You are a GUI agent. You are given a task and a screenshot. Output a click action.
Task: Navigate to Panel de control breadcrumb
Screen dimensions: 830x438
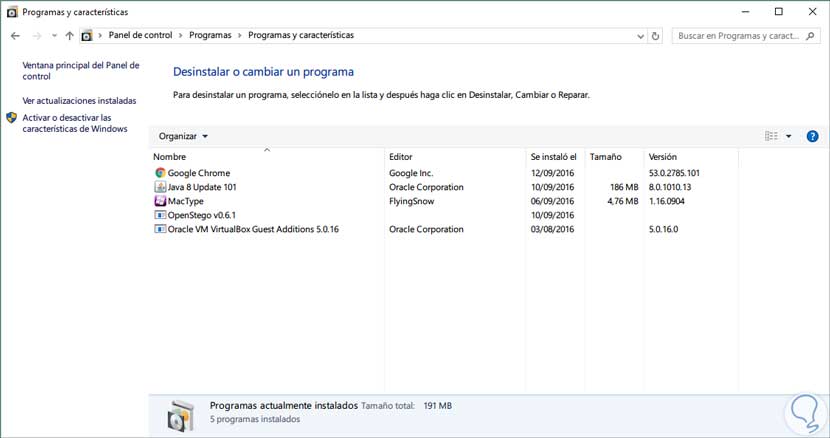(140, 35)
